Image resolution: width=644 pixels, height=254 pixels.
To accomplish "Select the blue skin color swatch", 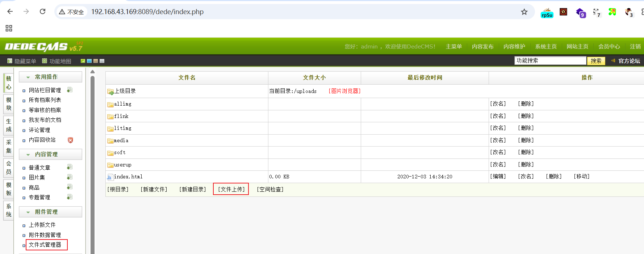I will (89, 61).
